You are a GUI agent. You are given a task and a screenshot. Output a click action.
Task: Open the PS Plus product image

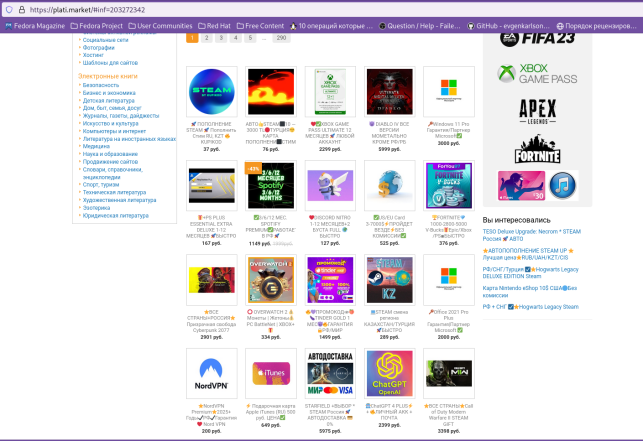[212, 185]
